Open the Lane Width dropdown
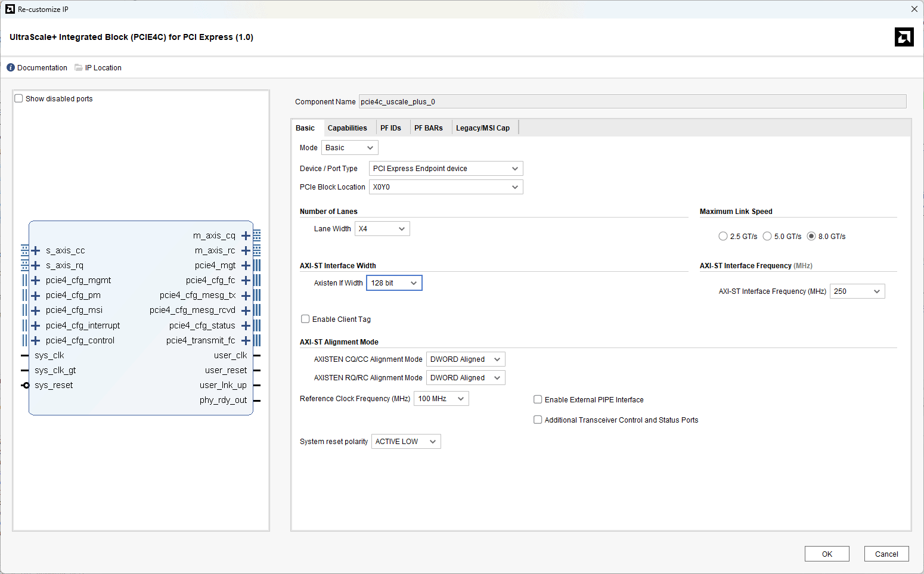 (x=382, y=229)
